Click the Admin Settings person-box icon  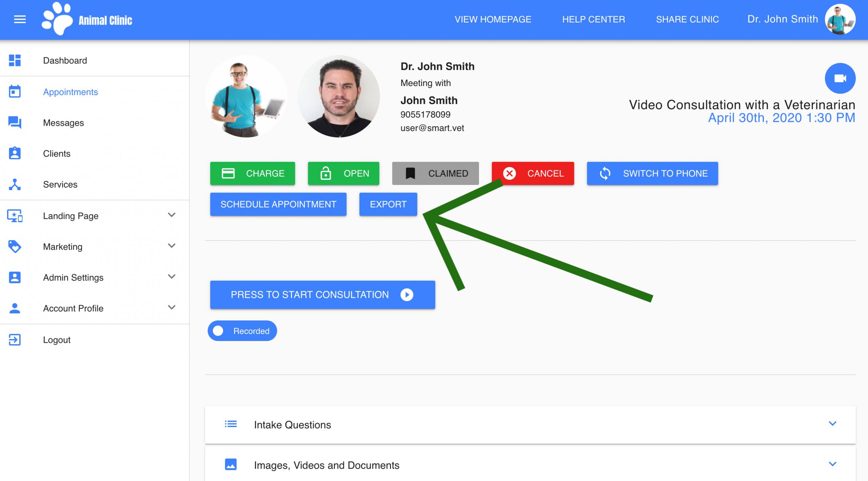point(15,277)
